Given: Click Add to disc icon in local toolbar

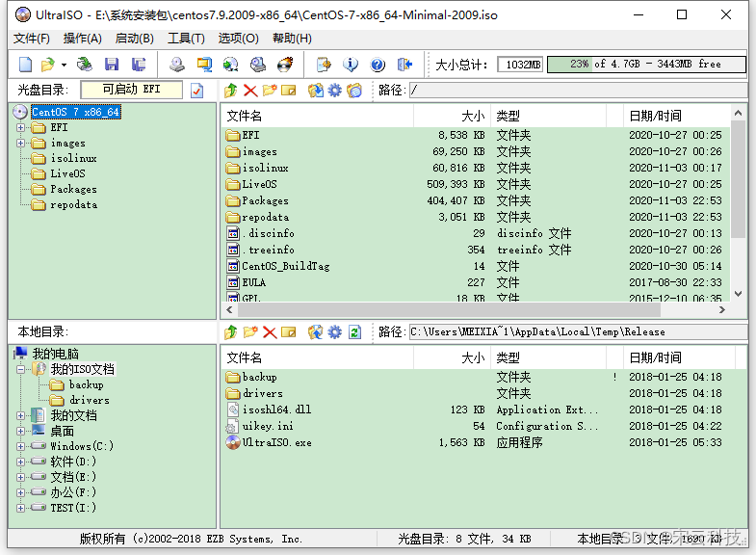Looking at the screenshot, I should click(315, 332).
